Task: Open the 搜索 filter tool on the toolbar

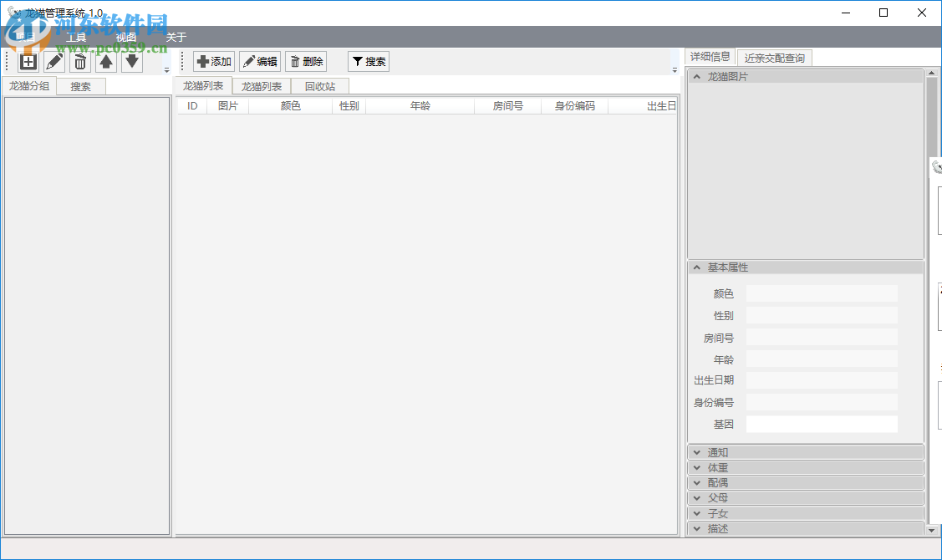Action: click(x=367, y=61)
